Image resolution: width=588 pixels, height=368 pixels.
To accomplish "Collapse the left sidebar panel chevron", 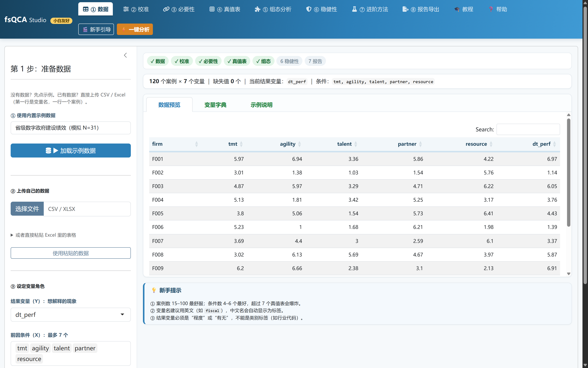I will coord(125,55).
